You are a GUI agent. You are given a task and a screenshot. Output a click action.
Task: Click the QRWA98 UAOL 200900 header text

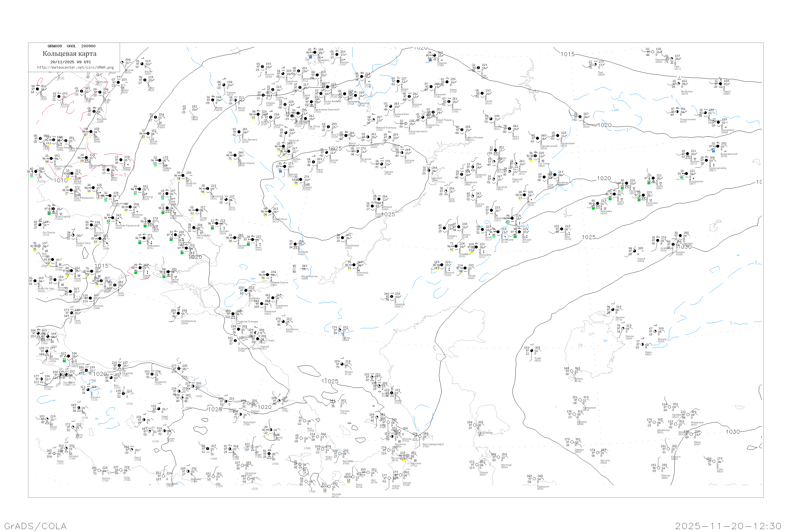point(71,46)
